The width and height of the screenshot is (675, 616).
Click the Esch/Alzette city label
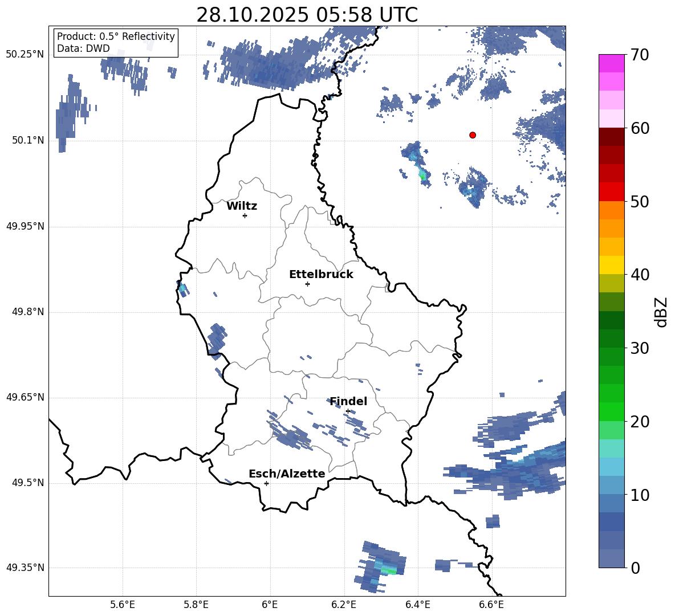click(x=287, y=474)
